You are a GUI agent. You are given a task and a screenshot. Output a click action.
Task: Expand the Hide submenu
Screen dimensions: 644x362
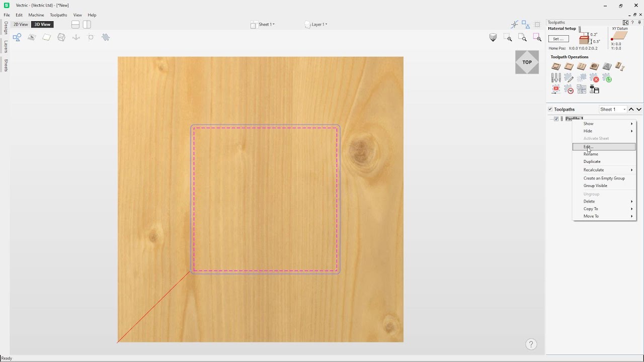point(604,131)
